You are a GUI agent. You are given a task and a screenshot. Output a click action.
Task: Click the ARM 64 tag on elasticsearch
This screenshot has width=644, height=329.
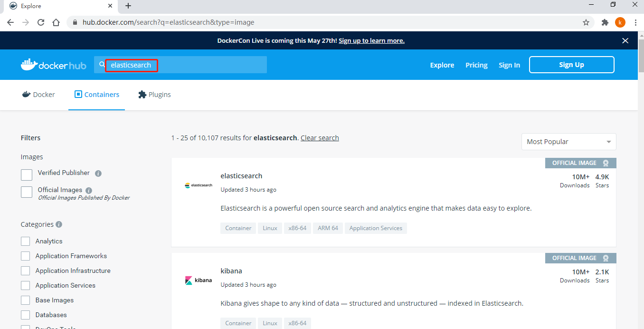point(328,228)
